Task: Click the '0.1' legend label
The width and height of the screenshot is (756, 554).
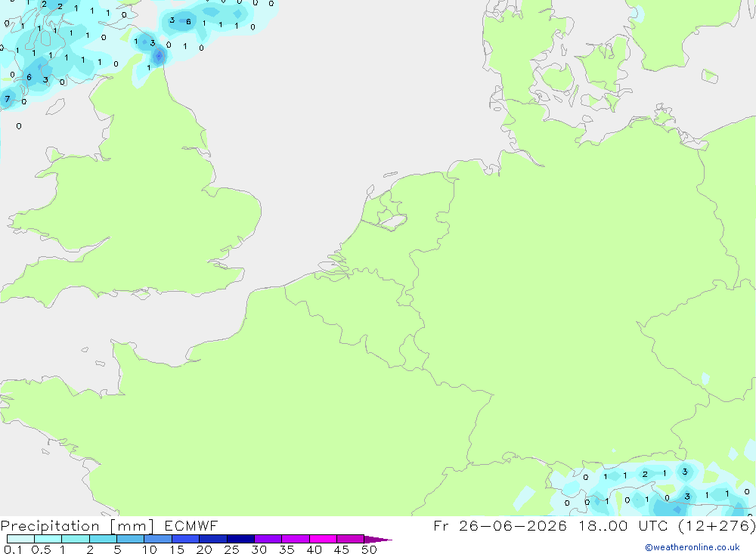Action: pos(13,549)
